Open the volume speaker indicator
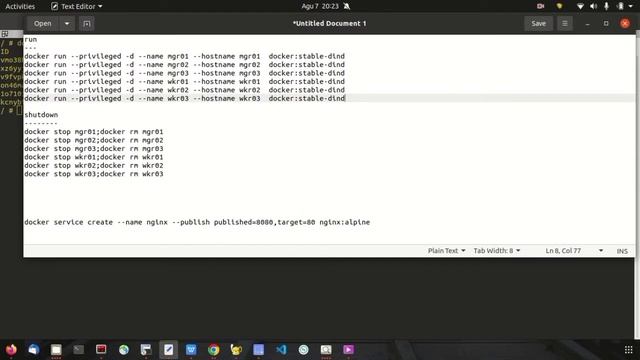The width and height of the screenshot is (640, 360). 593,6
